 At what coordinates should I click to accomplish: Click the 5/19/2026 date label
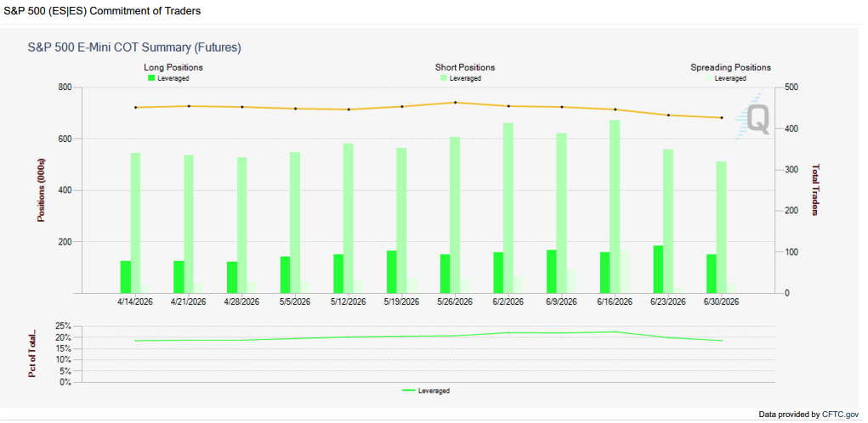[401, 302]
